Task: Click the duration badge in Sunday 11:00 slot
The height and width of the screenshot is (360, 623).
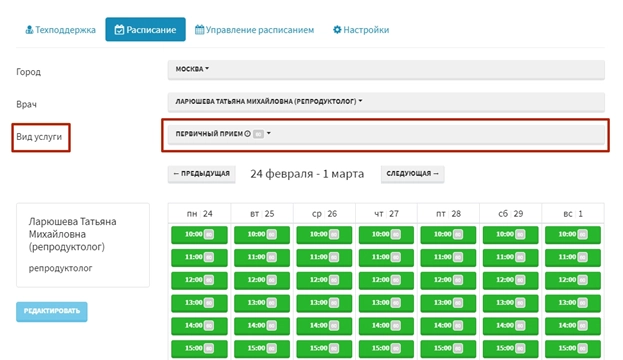Action: (582, 257)
